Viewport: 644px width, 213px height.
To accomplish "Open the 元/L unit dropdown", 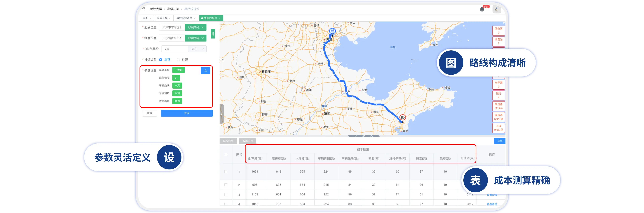I will 197,49.
